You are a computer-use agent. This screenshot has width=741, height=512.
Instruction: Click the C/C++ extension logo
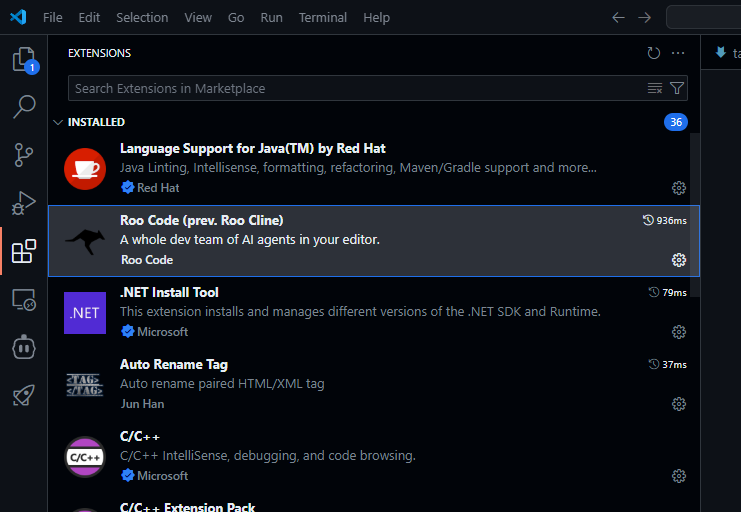tap(85, 457)
